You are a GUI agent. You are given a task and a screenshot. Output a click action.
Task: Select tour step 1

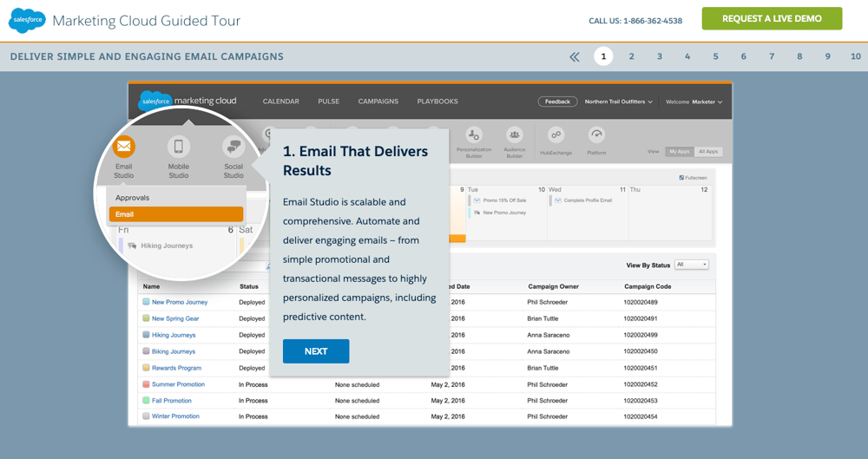[603, 56]
